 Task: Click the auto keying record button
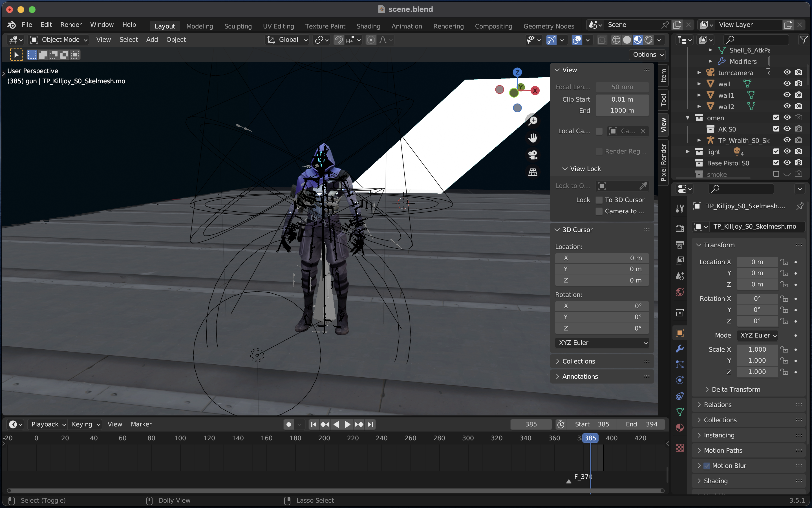(x=288, y=424)
